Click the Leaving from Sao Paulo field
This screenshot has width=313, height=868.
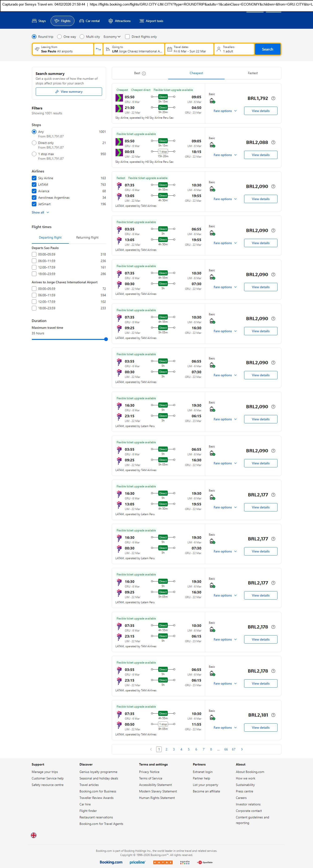[x=63, y=49]
